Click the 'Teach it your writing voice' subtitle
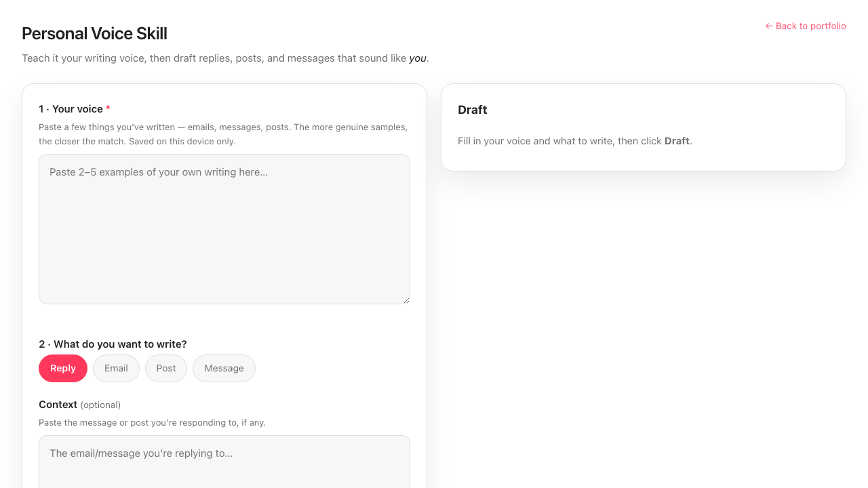Screen dimensions: 868x488 pyautogui.click(x=225, y=58)
